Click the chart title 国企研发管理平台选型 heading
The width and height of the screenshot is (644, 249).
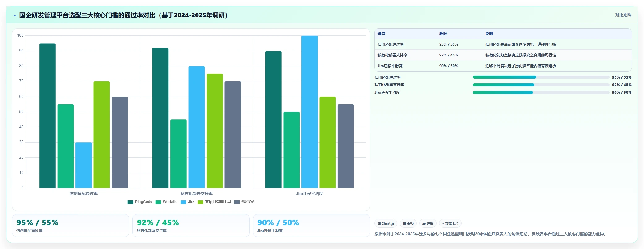(124, 15)
